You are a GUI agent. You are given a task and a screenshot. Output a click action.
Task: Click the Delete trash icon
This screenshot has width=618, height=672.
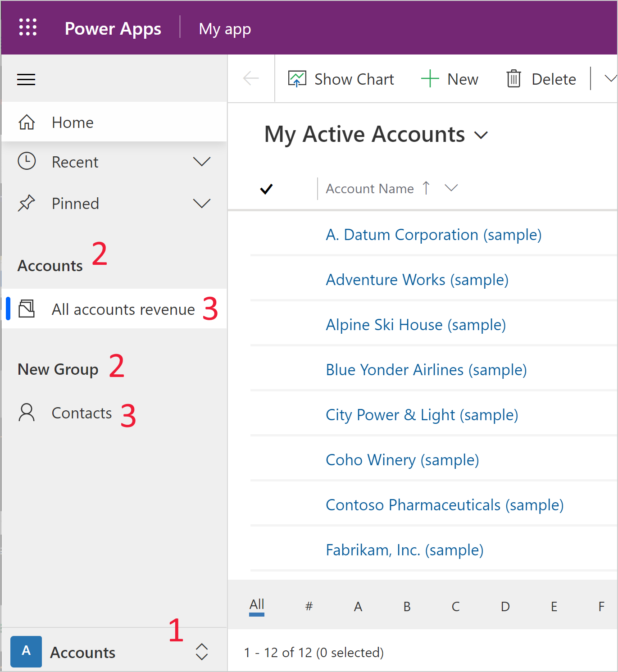point(514,78)
